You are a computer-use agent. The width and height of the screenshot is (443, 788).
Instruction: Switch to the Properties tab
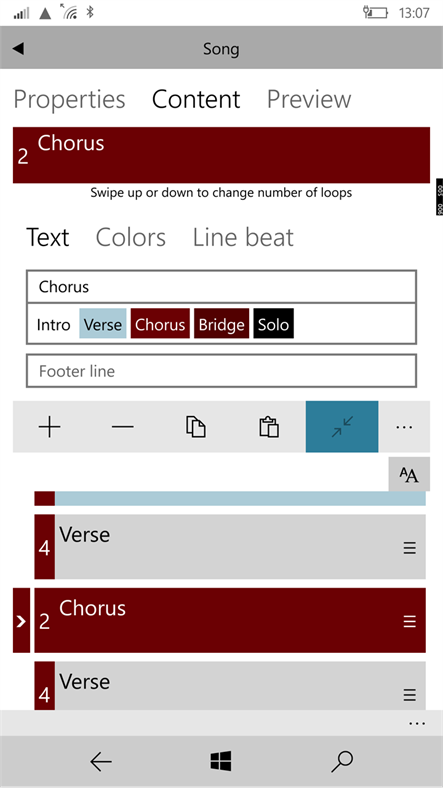tap(69, 99)
